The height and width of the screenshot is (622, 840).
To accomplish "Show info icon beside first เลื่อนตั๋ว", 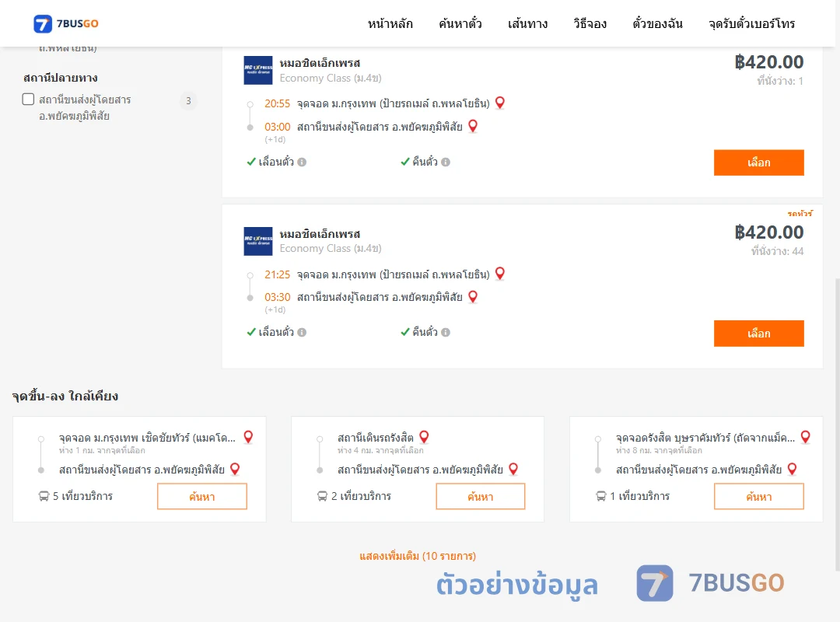I will [302, 162].
